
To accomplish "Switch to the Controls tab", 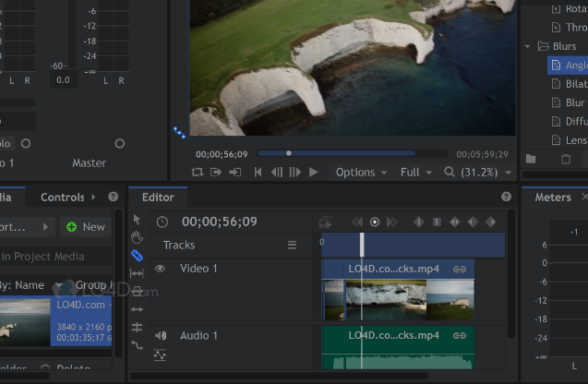I will pos(63,197).
